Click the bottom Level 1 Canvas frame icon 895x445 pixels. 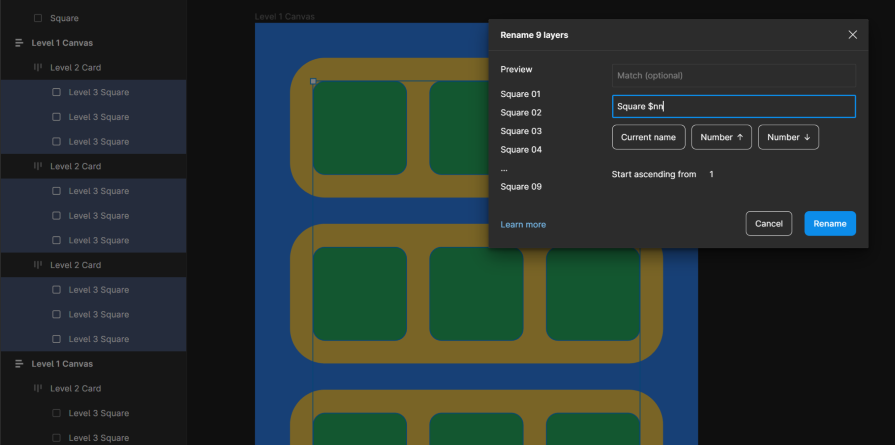click(x=19, y=364)
